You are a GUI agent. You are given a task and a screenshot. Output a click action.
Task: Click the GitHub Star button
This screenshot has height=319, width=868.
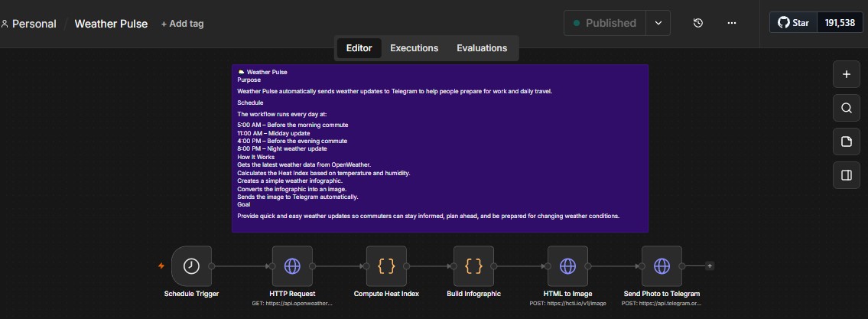click(x=793, y=23)
